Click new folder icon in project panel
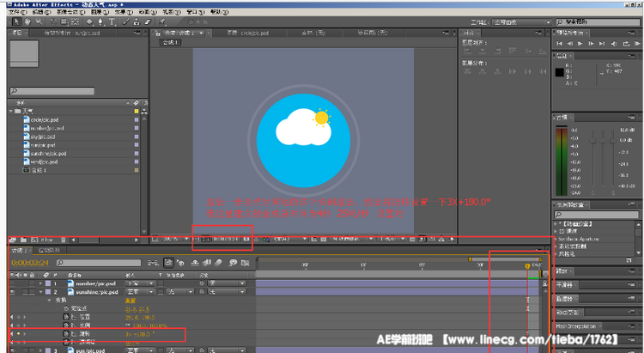The height and width of the screenshot is (353, 644). click(24, 240)
